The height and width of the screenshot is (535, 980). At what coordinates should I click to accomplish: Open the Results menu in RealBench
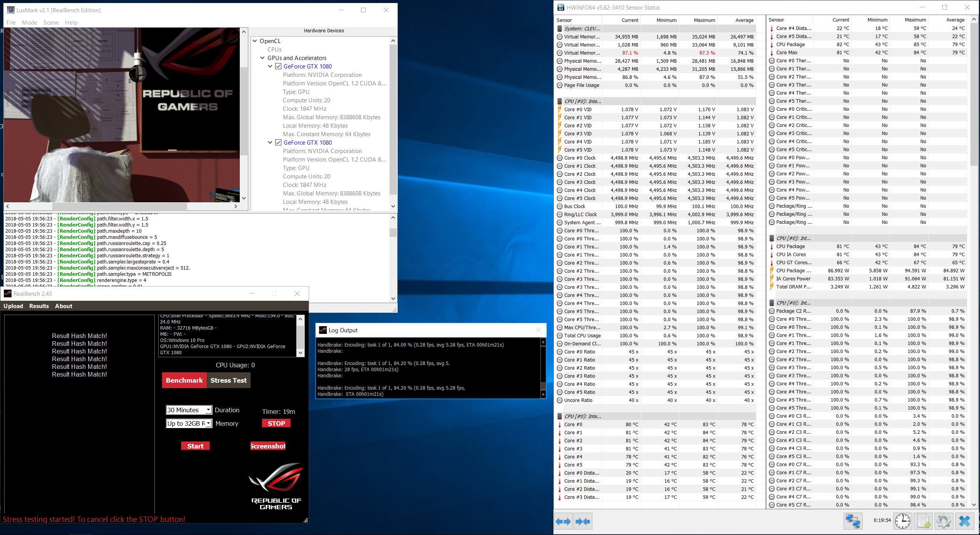pos(39,306)
